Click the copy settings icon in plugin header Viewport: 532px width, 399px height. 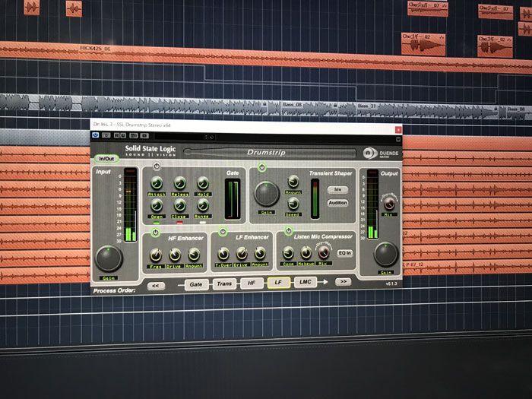pos(134,135)
